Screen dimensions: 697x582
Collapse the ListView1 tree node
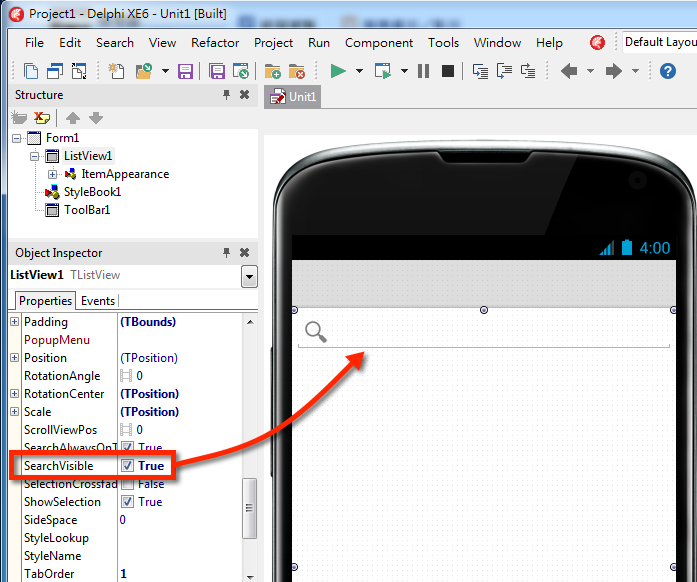coord(34,157)
